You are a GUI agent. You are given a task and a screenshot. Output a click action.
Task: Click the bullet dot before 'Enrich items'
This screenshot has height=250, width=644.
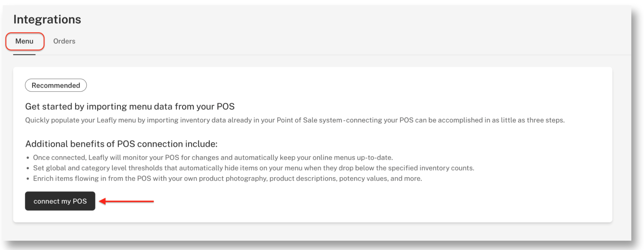coord(28,179)
